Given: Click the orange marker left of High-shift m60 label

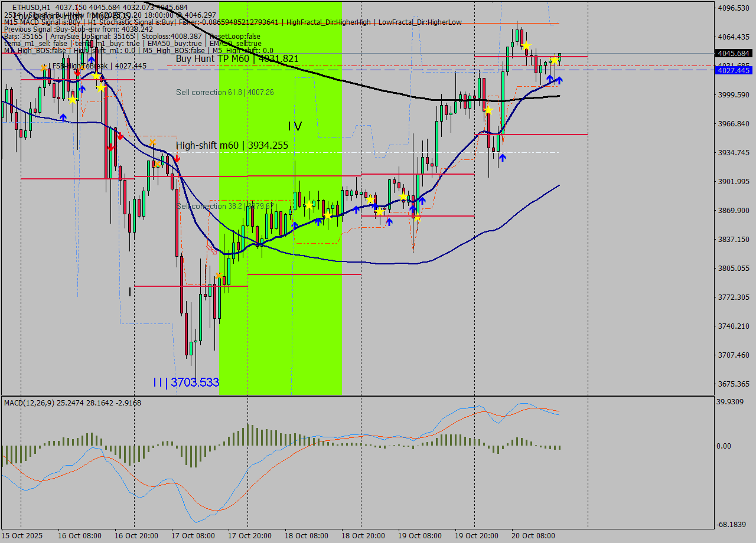Looking at the screenshot, I should (x=152, y=142).
